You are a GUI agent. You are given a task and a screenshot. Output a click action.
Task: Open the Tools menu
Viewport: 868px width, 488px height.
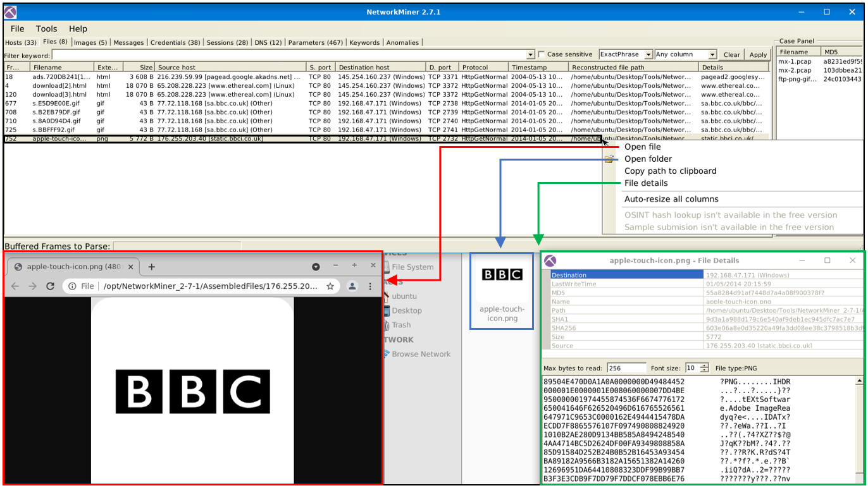[46, 28]
